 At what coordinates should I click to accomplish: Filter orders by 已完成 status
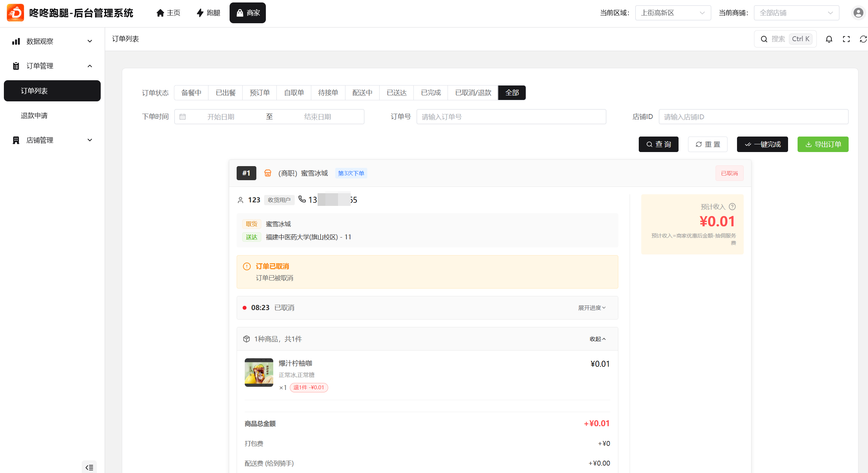[431, 93]
